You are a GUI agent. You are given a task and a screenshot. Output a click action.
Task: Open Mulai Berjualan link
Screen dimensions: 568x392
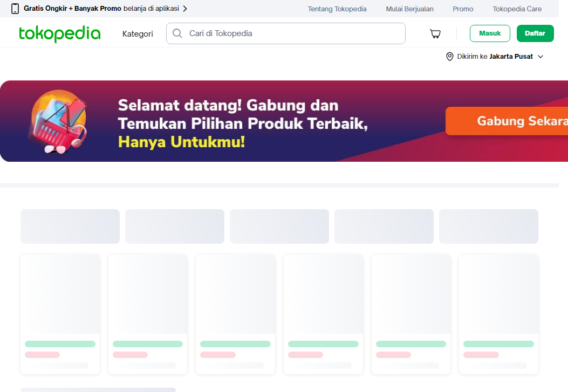(409, 9)
